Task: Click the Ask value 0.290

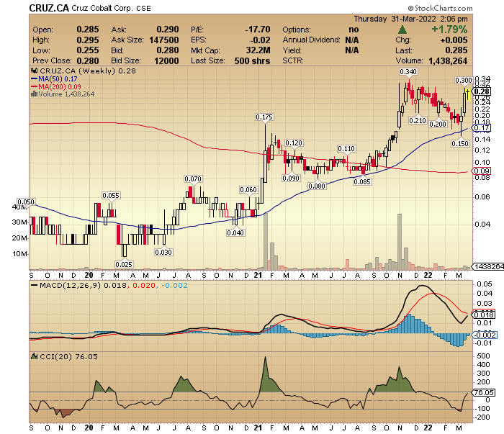Action: (x=168, y=30)
